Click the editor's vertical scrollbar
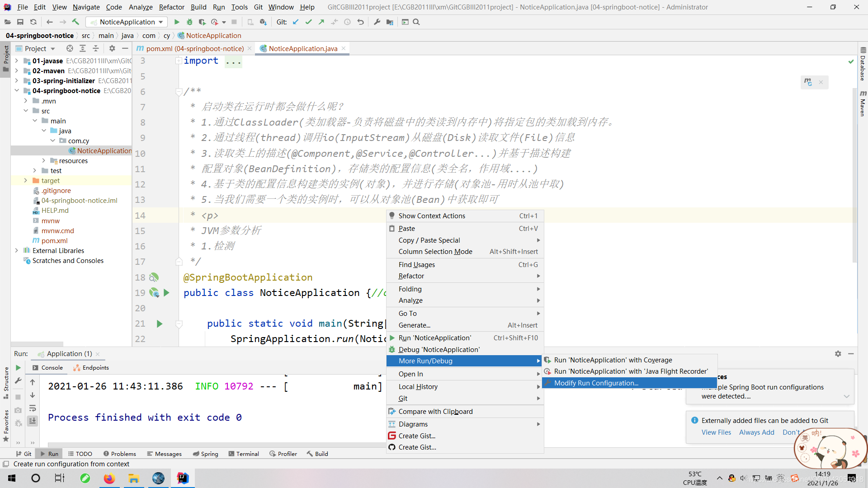This screenshot has width=868, height=488. (x=854, y=176)
